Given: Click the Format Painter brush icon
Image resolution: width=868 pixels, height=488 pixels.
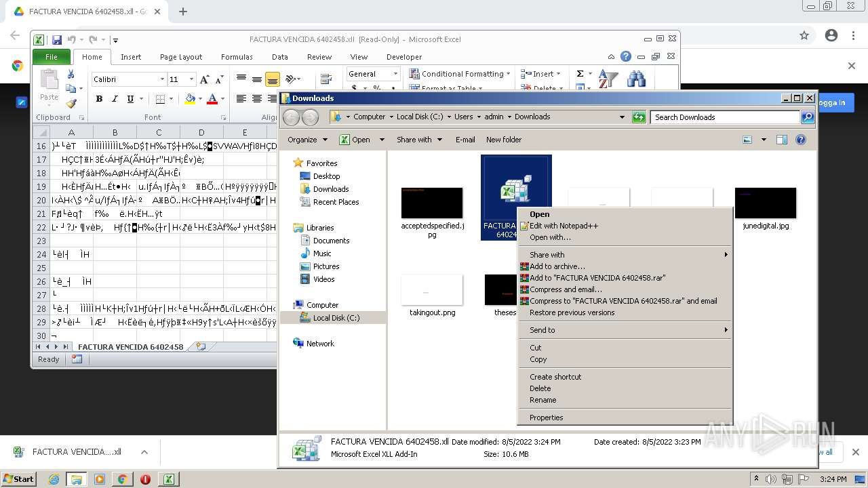Looking at the screenshot, I should [x=71, y=104].
